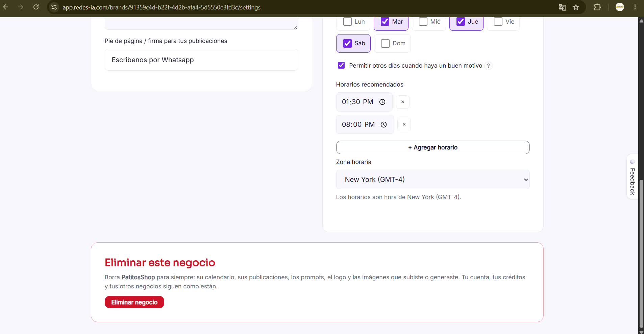Click the 08:00 PM time field
This screenshot has width=644, height=334.
point(365,124)
